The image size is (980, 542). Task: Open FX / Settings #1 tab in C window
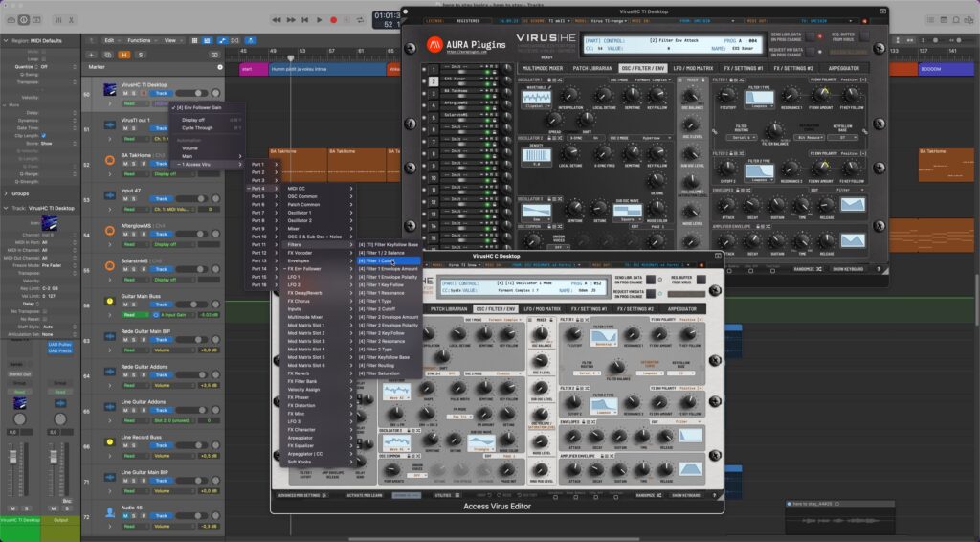coord(589,308)
